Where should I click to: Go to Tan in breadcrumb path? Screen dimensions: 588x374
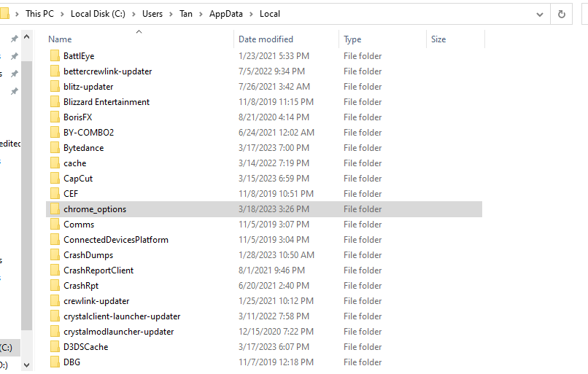pyautogui.click(x=186, y=14)
